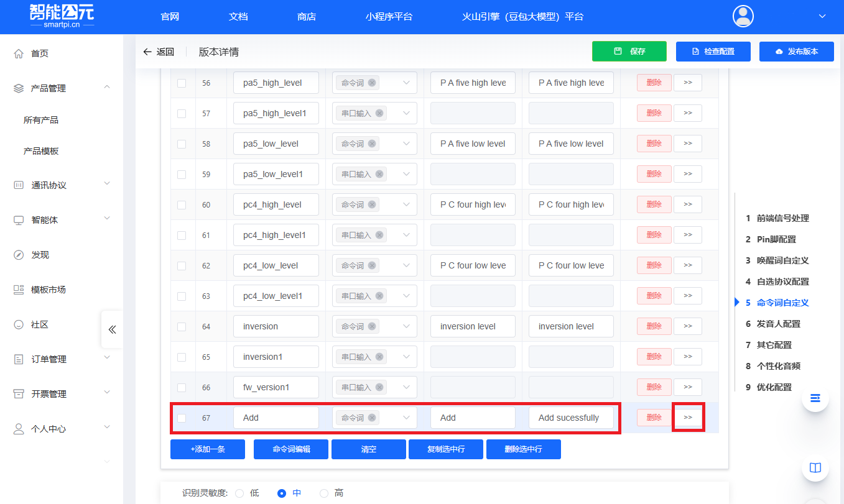Open the type dropdown in row 64
Image resolution: width=844 pixels, height=504 pixels.
(406, 326)
